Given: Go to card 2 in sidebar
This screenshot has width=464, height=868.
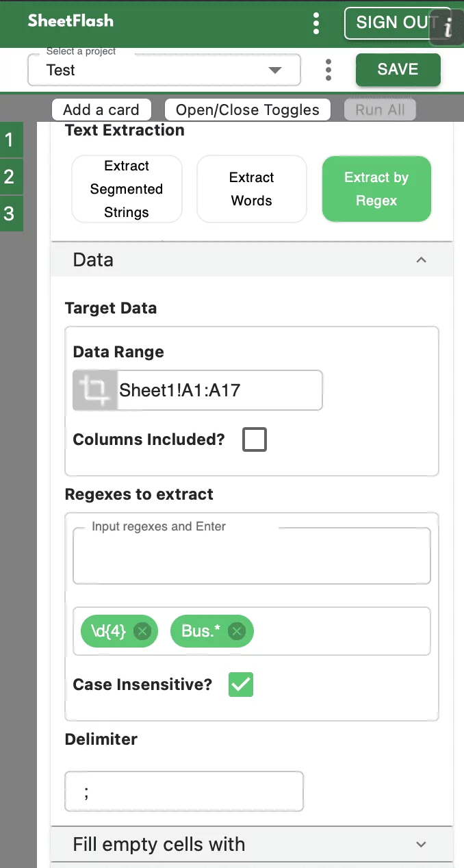Looking at the screenshot, I should coord(10,177).
